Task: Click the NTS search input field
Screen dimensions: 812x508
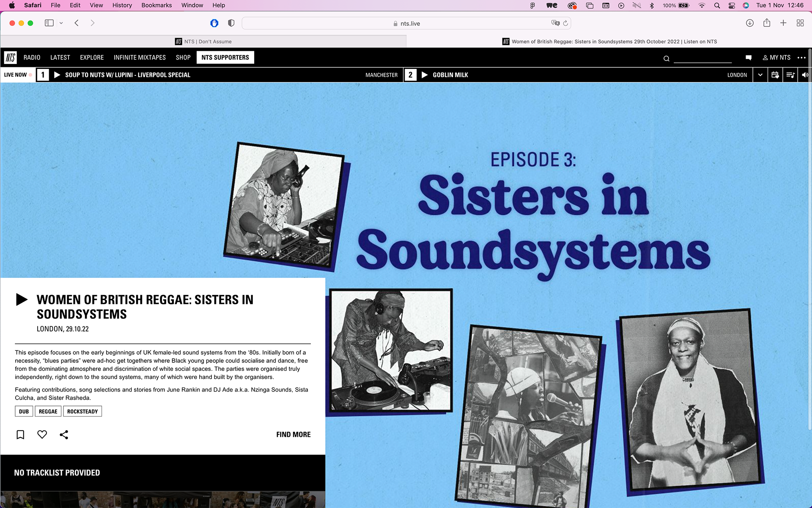Action: tap(702, 58)
